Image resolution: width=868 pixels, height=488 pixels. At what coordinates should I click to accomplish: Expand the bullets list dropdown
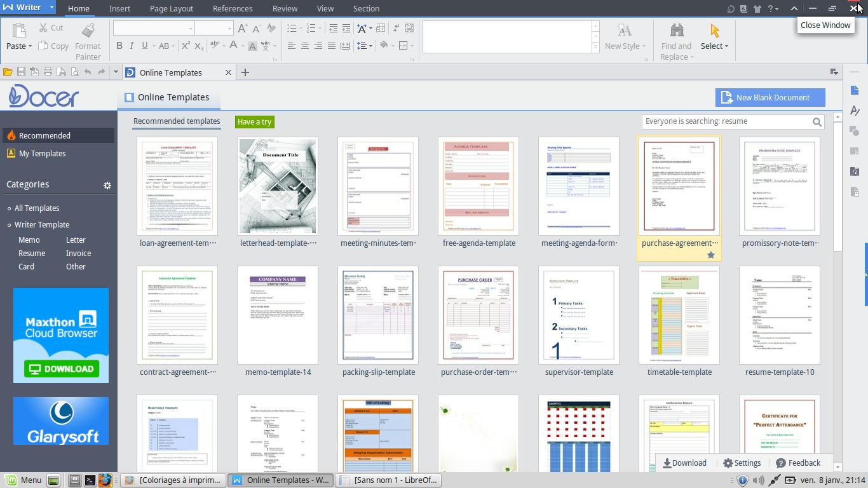click(300, 29)
